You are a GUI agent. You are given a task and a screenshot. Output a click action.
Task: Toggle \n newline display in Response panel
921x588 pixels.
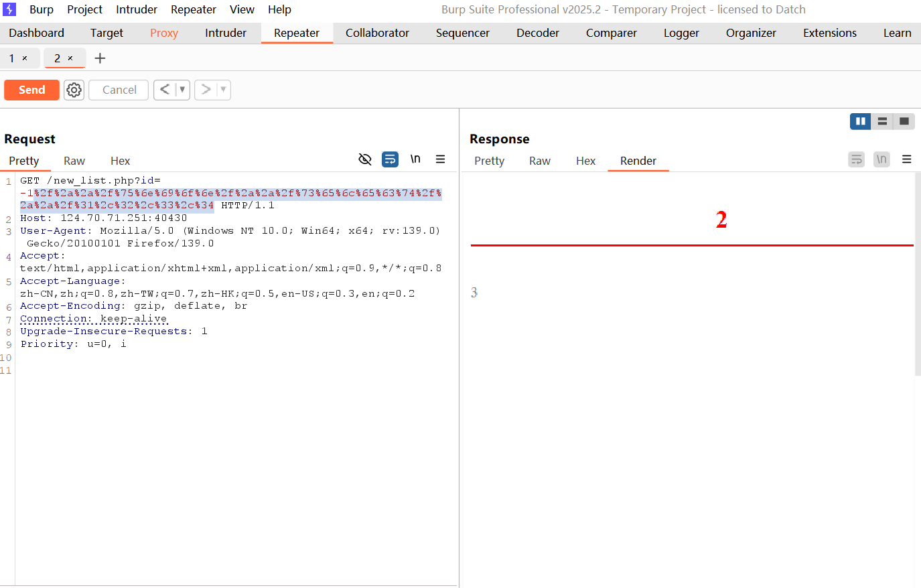(881, 159)
